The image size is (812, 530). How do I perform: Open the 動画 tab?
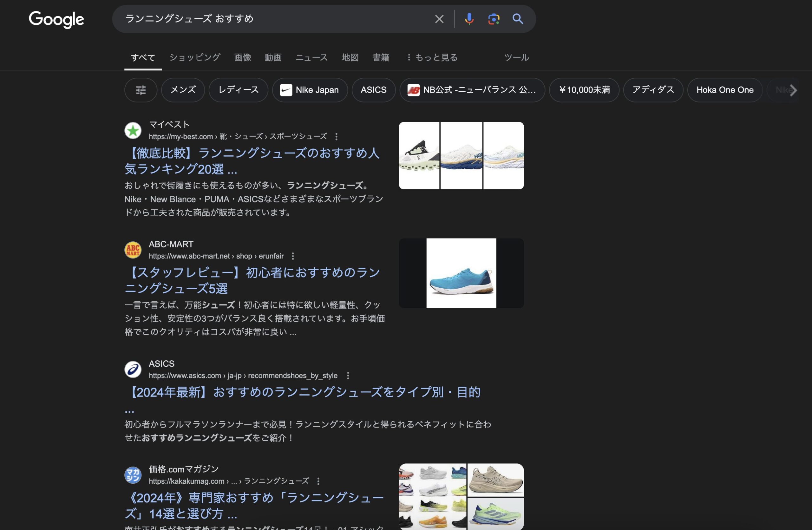pos(273,57)
